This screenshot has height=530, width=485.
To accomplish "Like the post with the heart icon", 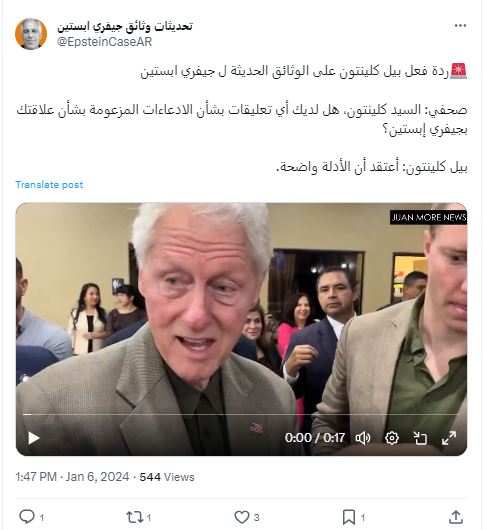I will point(242,517).
